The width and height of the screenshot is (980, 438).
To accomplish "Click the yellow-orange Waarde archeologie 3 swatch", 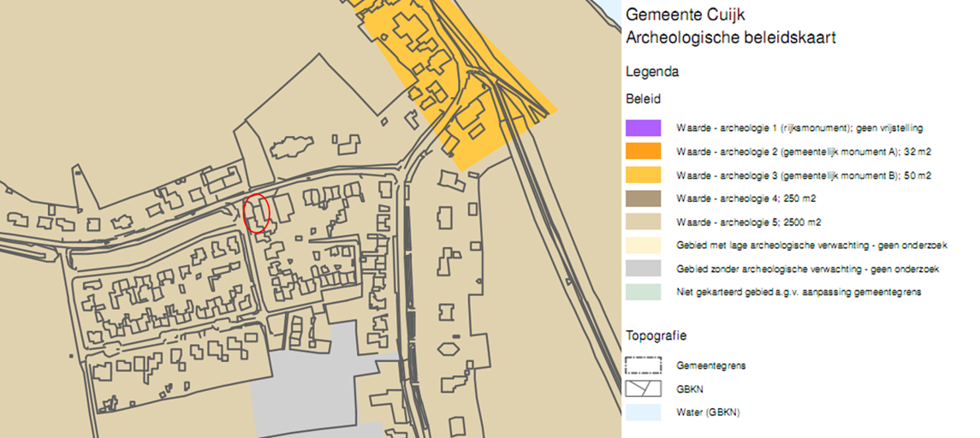I will pyautogui.click(x=643, y=175).
